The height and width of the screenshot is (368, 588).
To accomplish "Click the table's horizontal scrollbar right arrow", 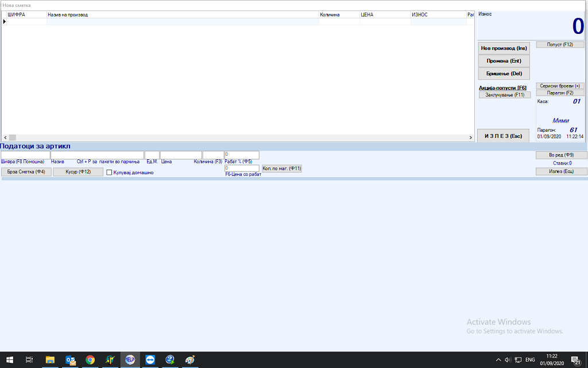I will pyautogui.click(x=471, y=138).
